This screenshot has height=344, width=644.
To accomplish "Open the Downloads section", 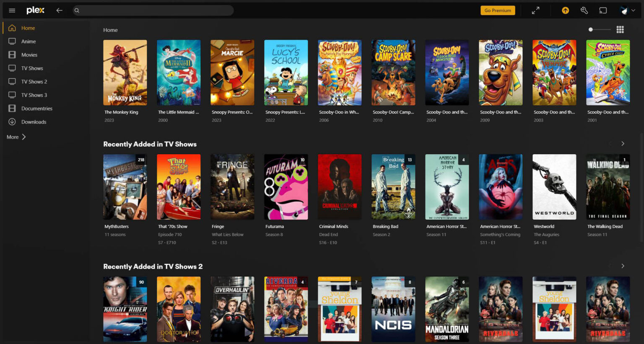I will click(x=34, y=122).
